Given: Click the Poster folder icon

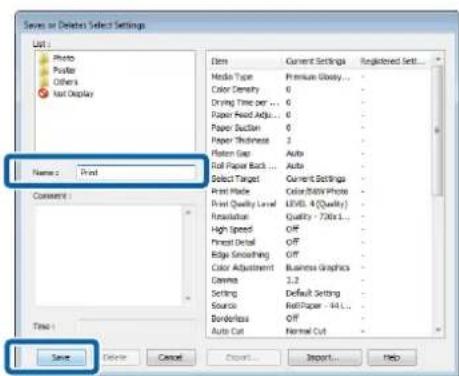Looking at the screenshot, I should tap(44, 70).
